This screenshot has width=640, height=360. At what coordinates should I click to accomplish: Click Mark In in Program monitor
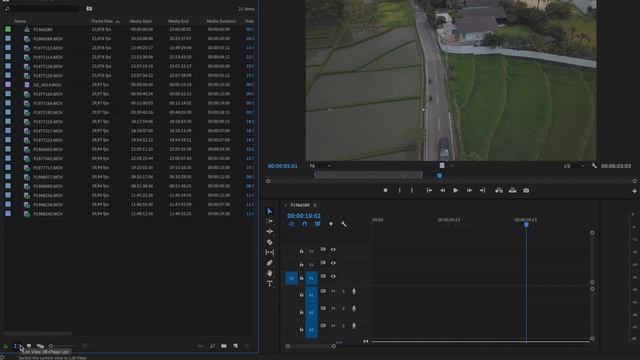[400, 190]
